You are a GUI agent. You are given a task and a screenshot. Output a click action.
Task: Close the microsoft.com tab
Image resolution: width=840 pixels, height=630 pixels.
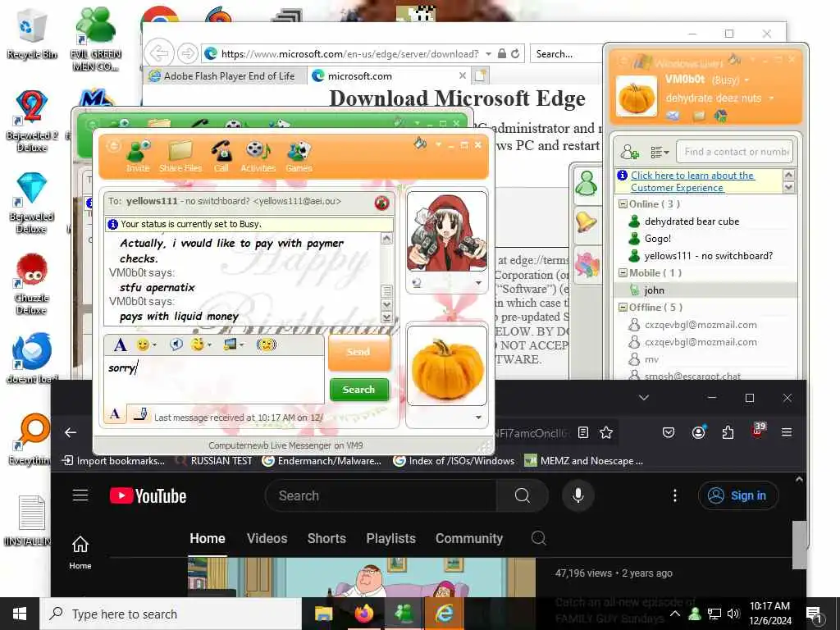coord(463,76)
